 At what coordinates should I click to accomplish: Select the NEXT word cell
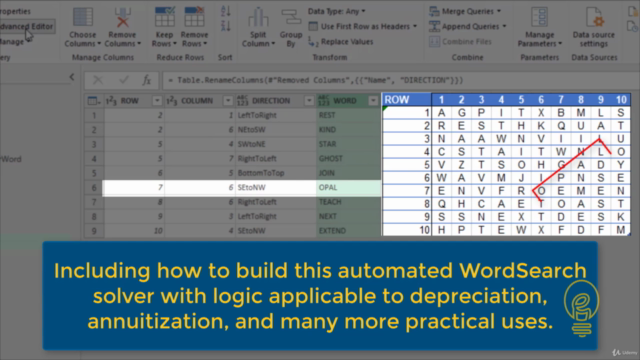point(349,216)
